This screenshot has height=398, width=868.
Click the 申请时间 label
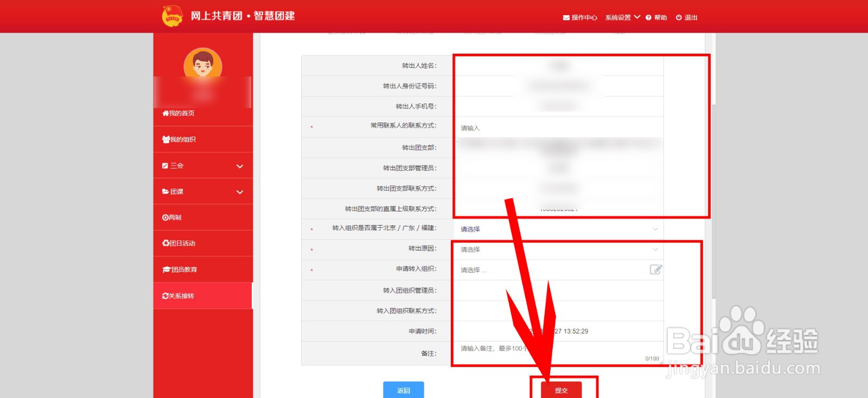click(x=423, y=331)
